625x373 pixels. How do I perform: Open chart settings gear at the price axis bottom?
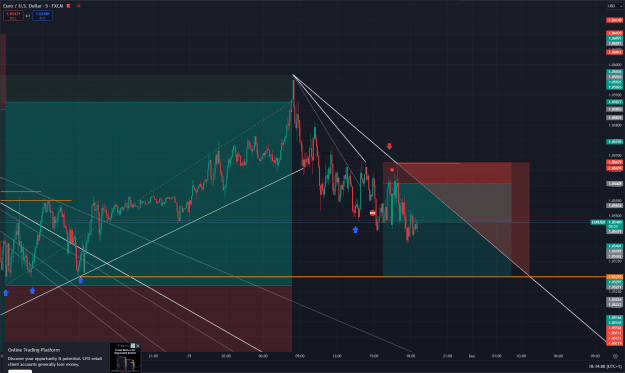tap(615, 356)
